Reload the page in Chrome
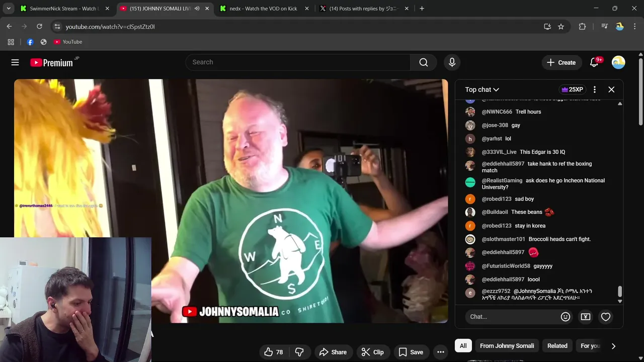644x362 pixels. pyautogui.click(x=39, y=26)
